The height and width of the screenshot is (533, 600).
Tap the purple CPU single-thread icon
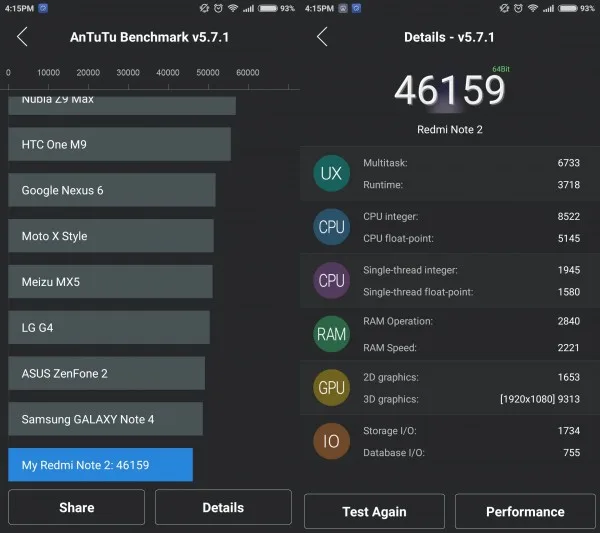(x=331, y=280)
